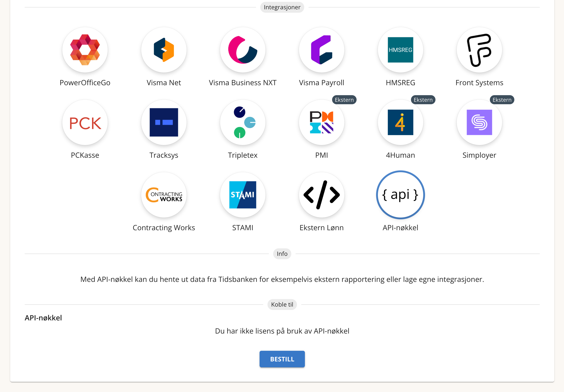The height and width of the screenshot is (392, 564).
Task: Open the Visma Net integration
Action: (164, 50)
